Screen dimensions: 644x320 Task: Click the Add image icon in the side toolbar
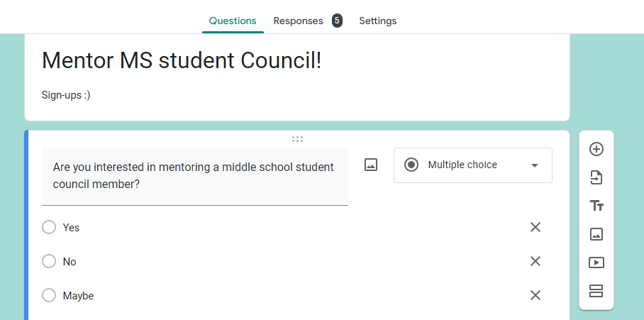pyautogui.click(x=596, y=234)
